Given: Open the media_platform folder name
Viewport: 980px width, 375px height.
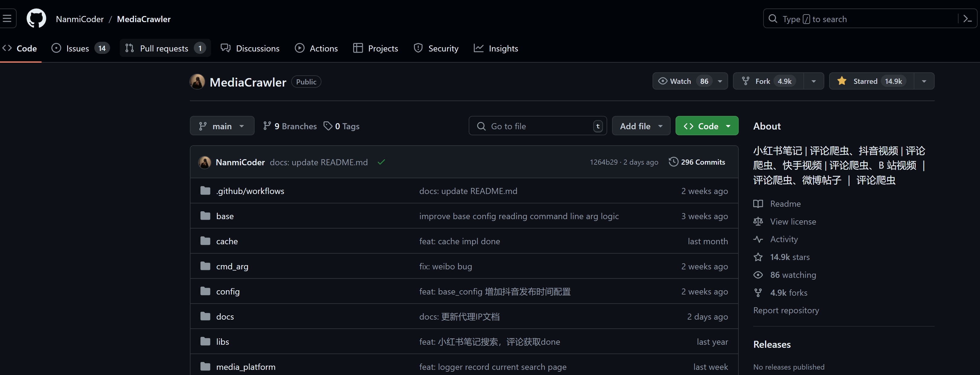Looking at the screenshot, I should [x=246, y=367].
